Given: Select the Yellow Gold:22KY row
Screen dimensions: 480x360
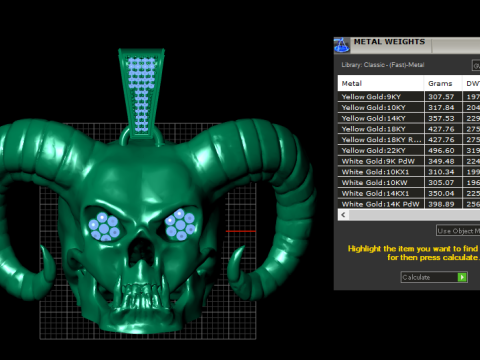Looking at the screenshot, I should coord(409,150).
